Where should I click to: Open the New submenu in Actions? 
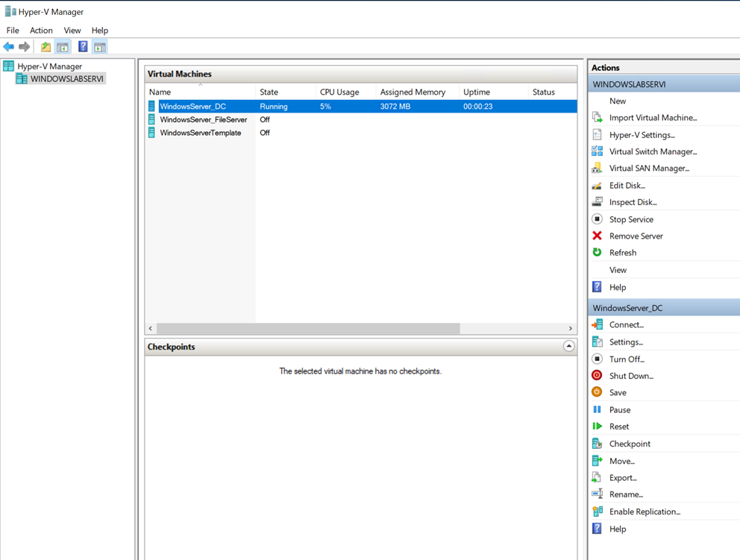pos(618,101)
